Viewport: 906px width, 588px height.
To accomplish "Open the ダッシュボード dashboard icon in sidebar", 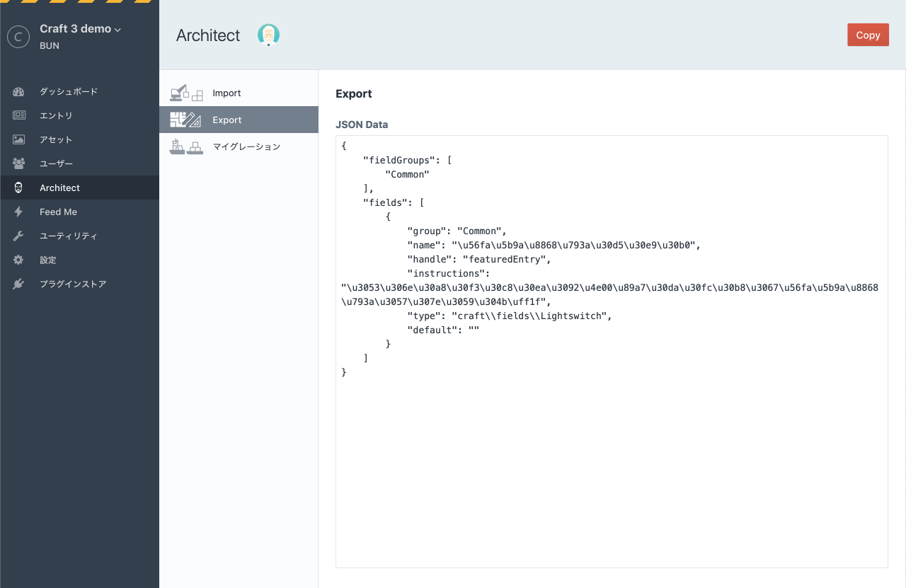I will click(18, 91).
